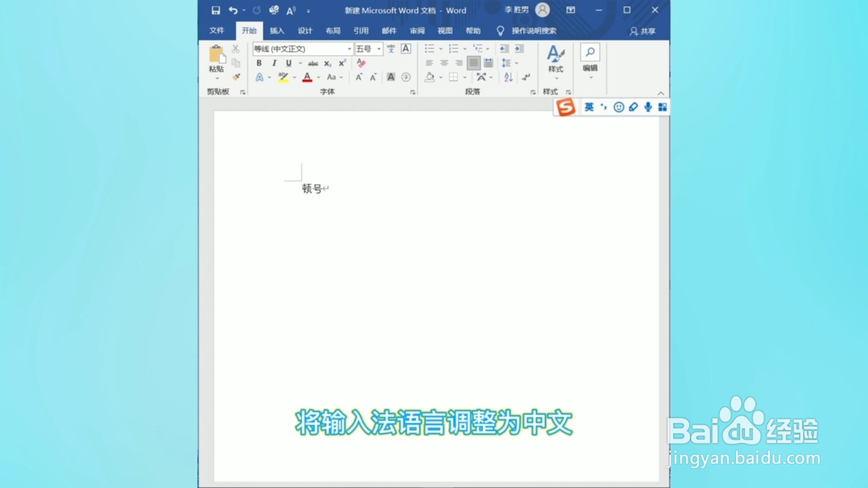Viewport: 868px width, 488px height.
Task: Toggle Bold formatting
Action: pos(259,63)
